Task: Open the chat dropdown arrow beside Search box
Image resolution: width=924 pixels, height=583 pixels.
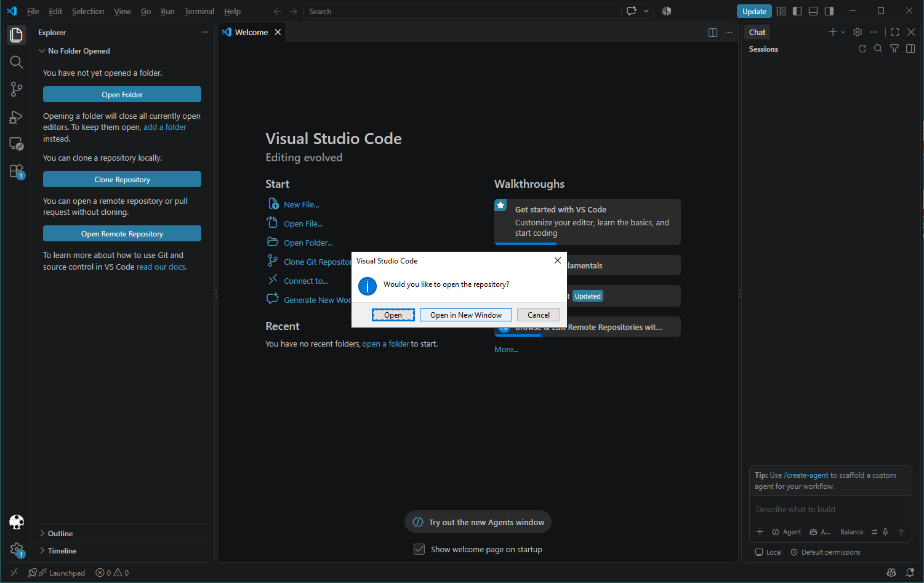Action: tap(646, 11)
